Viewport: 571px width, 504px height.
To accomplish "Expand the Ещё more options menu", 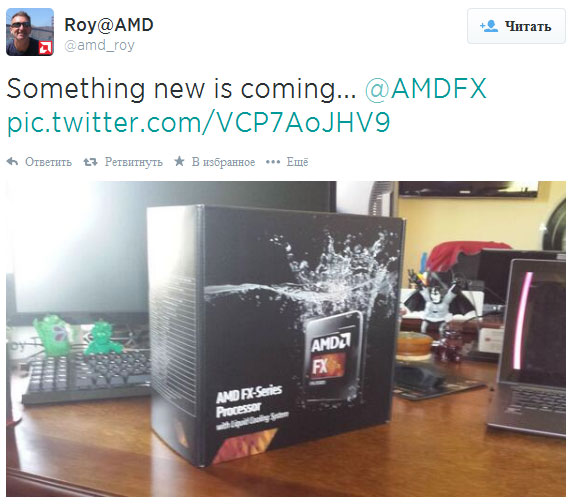I will point(297,161).
